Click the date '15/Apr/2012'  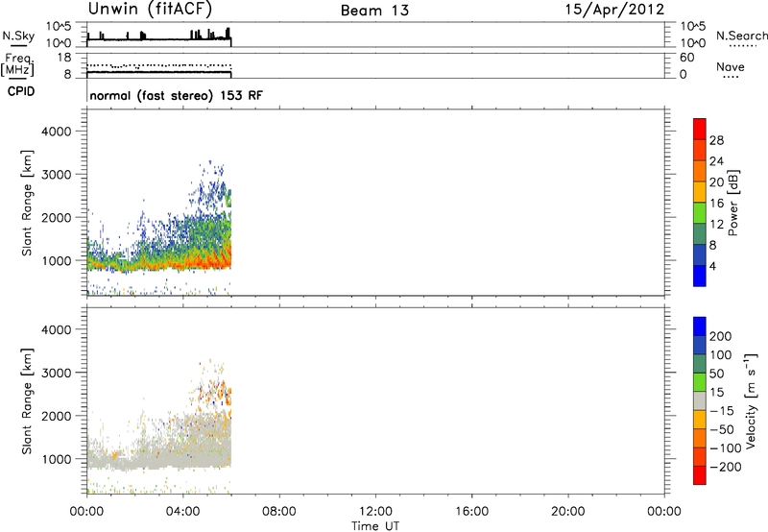[614, 10]
